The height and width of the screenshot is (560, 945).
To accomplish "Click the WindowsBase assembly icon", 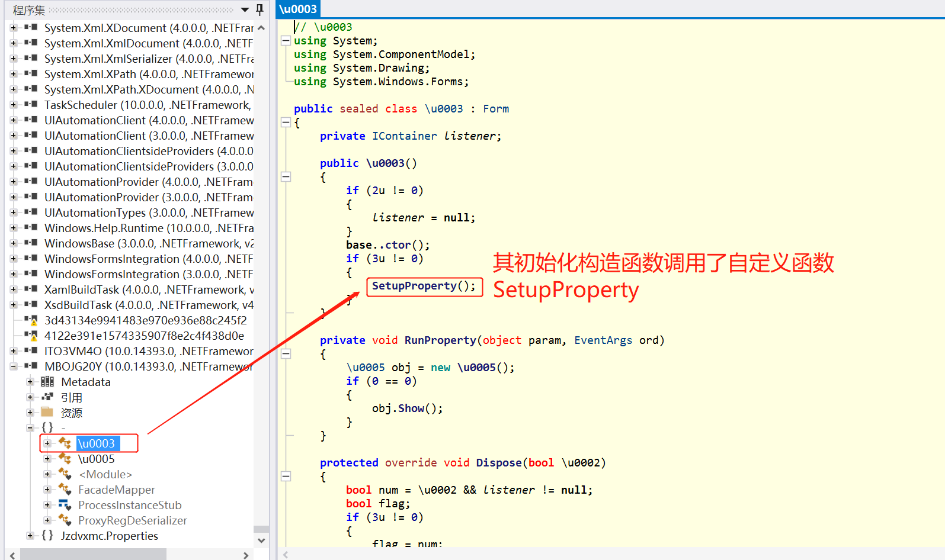I will (31, 243).
